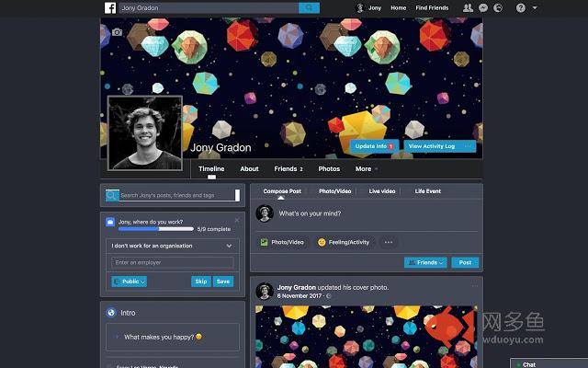Open the ellipsis next to View Activity Log

click(x=468, y=146)
